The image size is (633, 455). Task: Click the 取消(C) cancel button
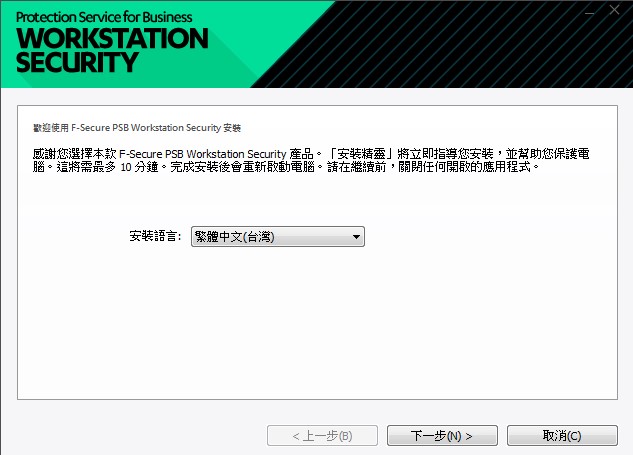[562, 436]
